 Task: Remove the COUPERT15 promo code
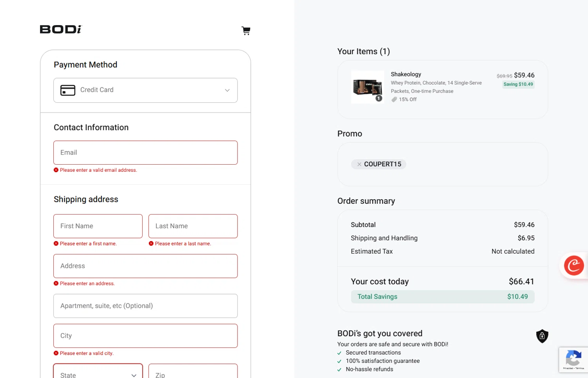pyautogui.click(x=359, y=164)
